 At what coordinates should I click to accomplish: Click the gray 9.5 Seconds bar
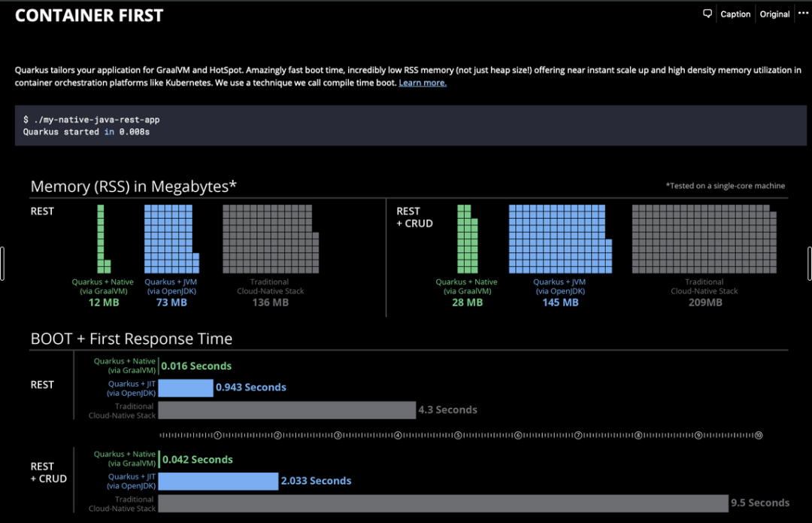click(x=443, y=503)
